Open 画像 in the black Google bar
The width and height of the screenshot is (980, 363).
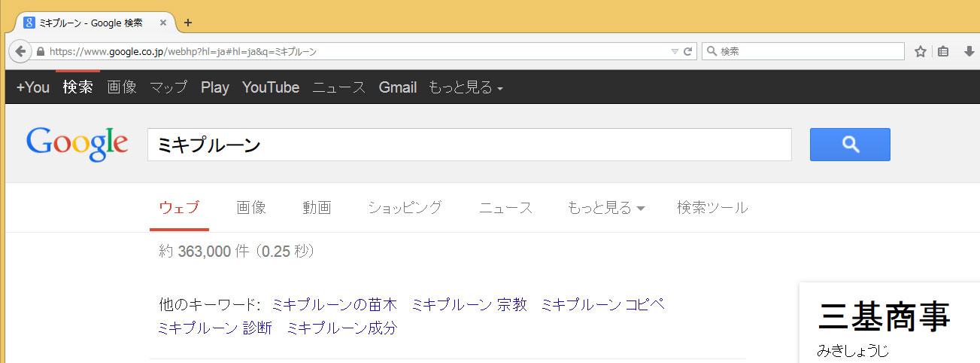tap(122, 87)
